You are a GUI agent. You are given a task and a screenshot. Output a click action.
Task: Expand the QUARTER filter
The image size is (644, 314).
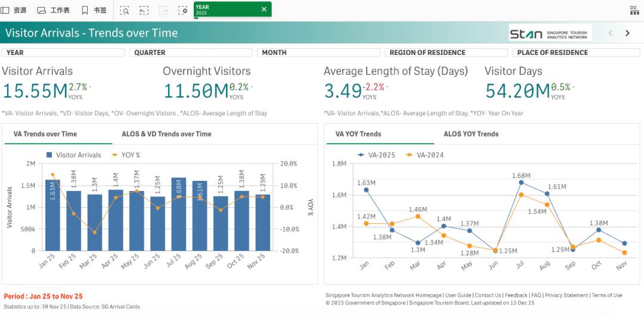(192, 53)
